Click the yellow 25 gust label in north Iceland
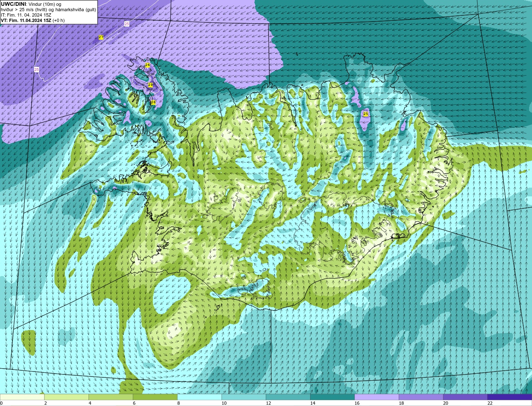 click(366, 114)
